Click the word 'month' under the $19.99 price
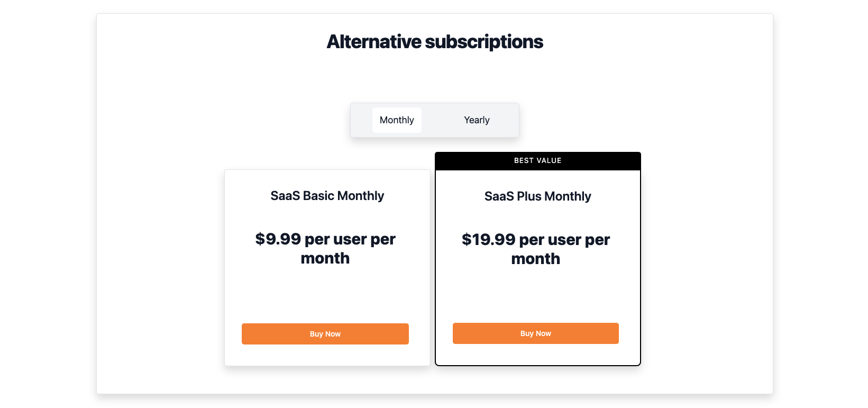 535,259
